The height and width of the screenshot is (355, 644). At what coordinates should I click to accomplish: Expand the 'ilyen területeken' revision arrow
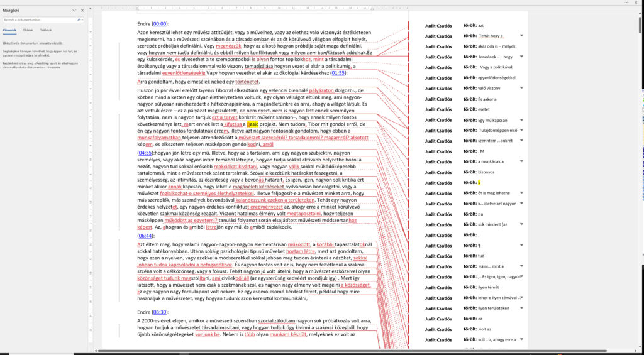pos(521,308)
